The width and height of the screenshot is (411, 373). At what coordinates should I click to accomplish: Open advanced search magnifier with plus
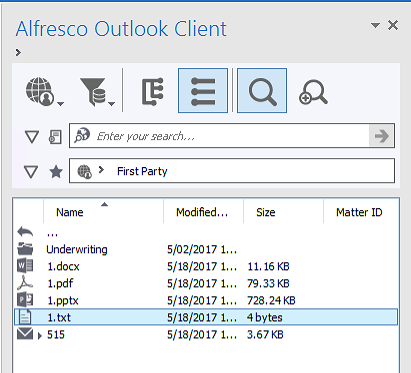coord(313,92)
